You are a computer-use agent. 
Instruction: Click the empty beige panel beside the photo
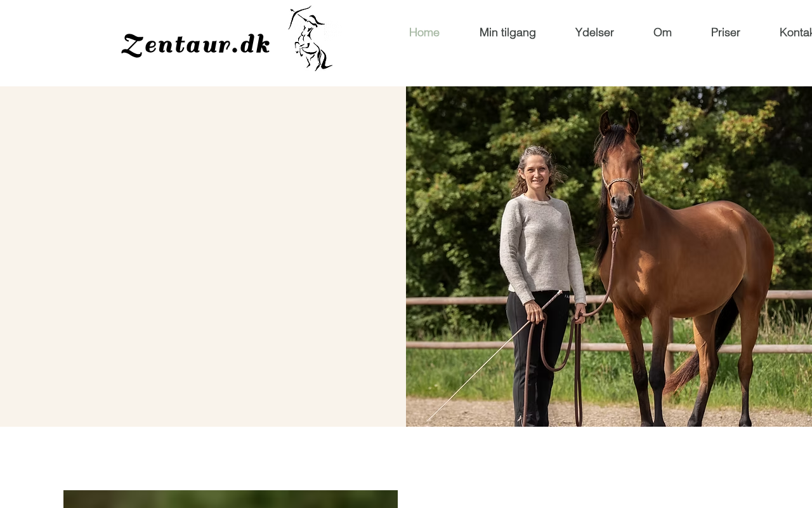tap(203, 257)
